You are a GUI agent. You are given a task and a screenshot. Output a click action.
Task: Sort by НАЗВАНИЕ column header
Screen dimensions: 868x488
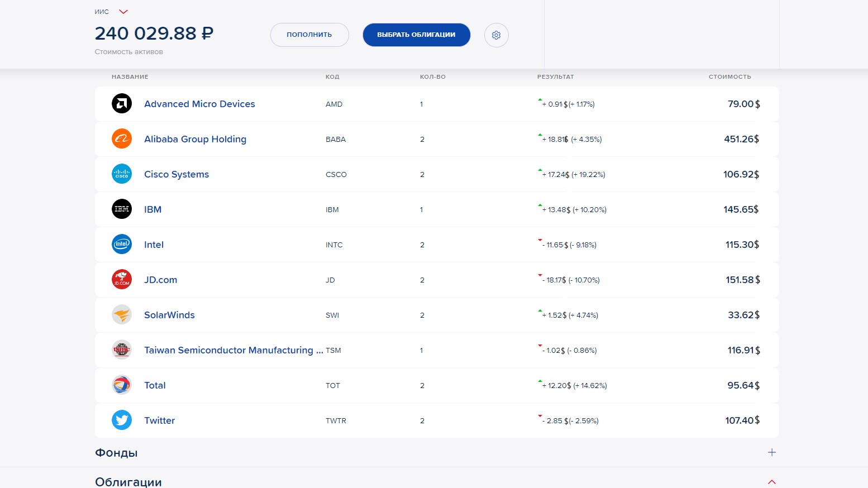(x=130, y=77)
